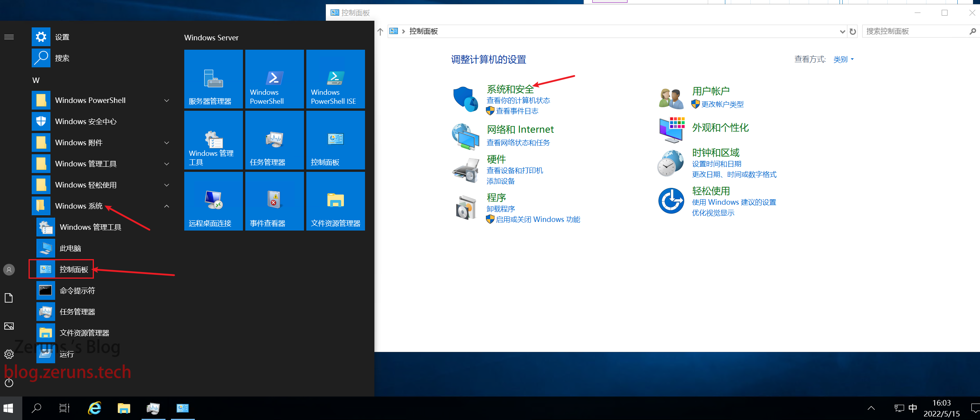Click the refresh button beside address bar
Screen dimensions: 980x420
coord(853,32)
